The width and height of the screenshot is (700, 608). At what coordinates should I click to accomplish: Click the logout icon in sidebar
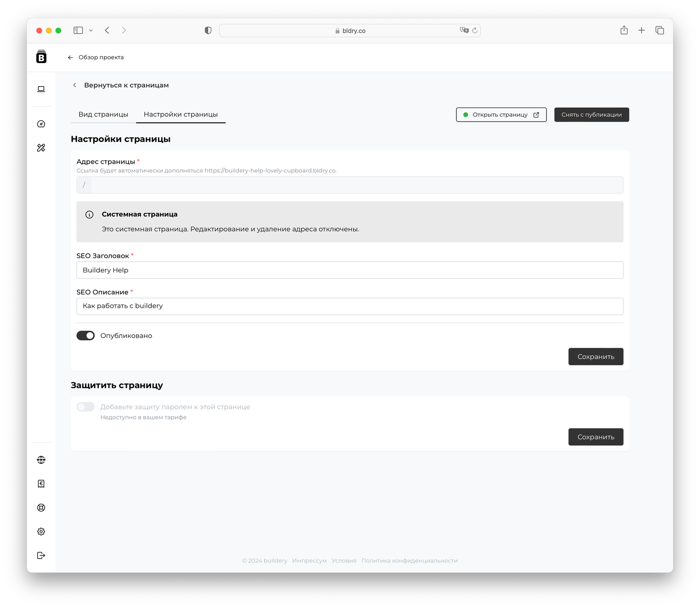point(41,556)
